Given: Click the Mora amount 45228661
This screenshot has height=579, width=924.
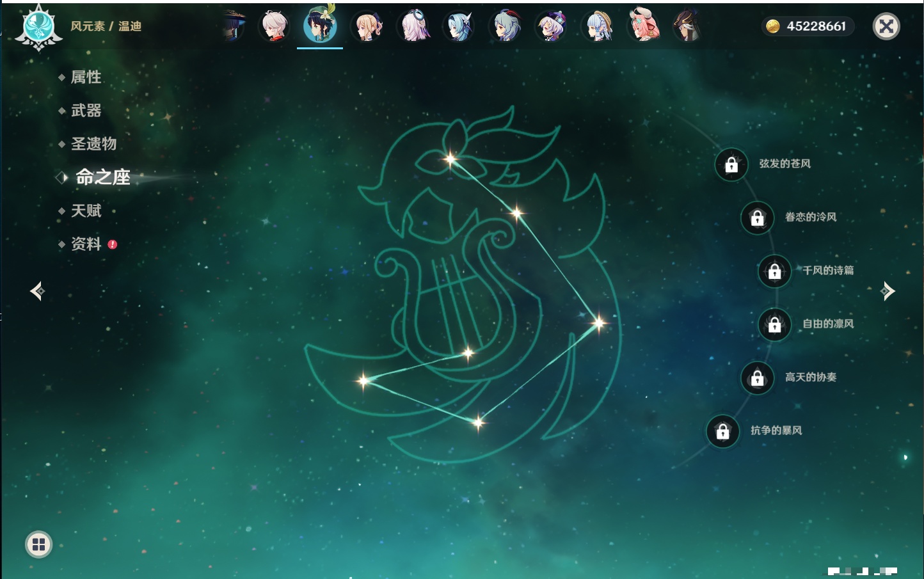Looking at the screenshot, I should coord(816,26).
